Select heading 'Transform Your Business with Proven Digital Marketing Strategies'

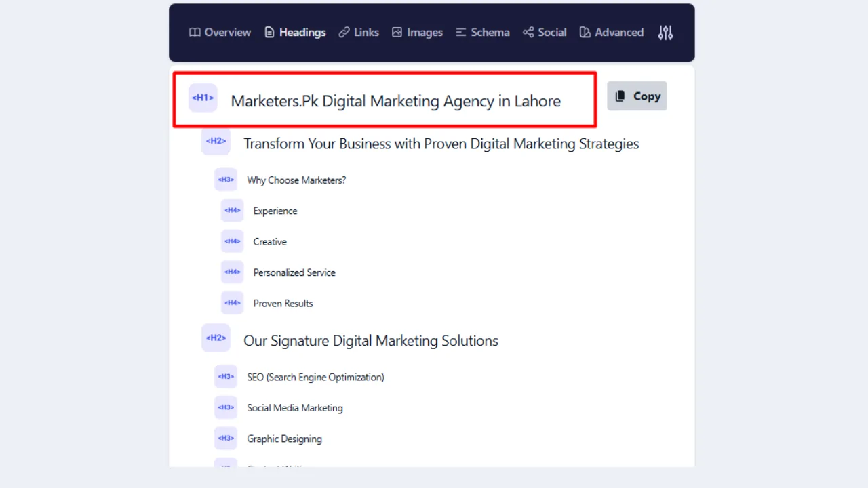point(441,144)
